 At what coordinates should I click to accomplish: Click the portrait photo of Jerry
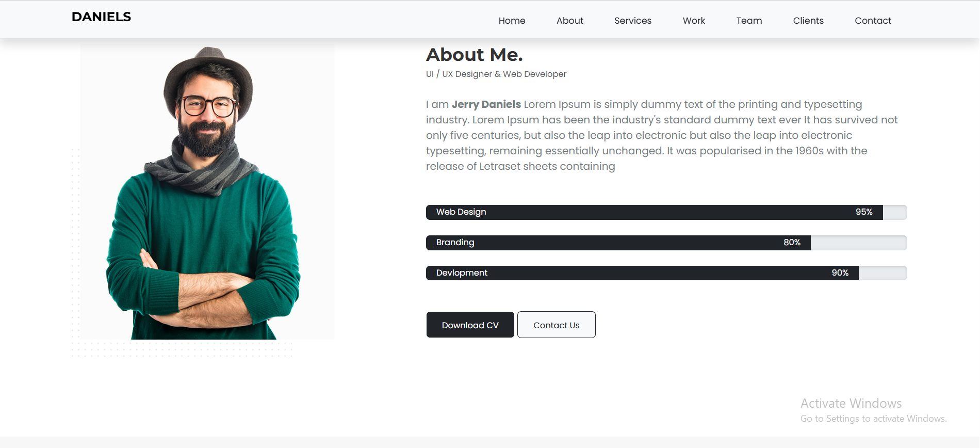[207, 192]
